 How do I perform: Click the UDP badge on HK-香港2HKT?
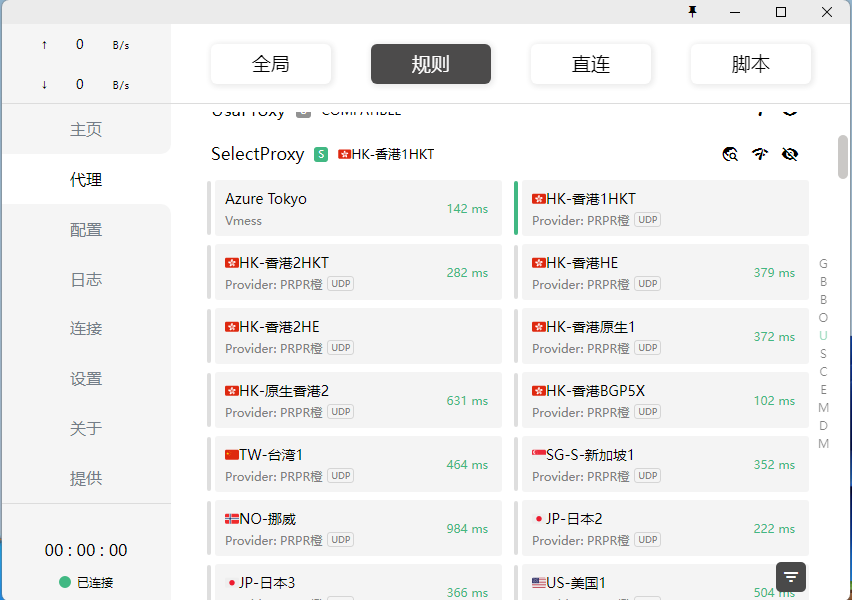(x=340, y=283)
